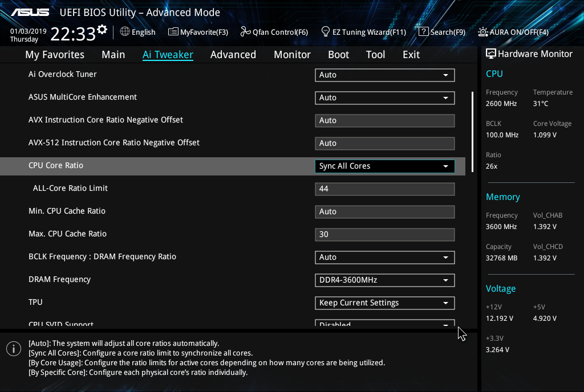Viewport: 584px width, 392px height.
Task: Click Qfan Control(F6) label
Action: tap(280, 32)
